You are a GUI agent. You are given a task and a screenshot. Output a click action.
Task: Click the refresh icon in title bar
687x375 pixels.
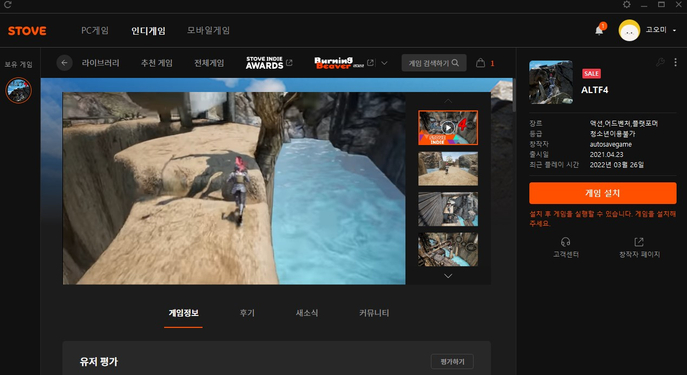(x=7, y=5)
